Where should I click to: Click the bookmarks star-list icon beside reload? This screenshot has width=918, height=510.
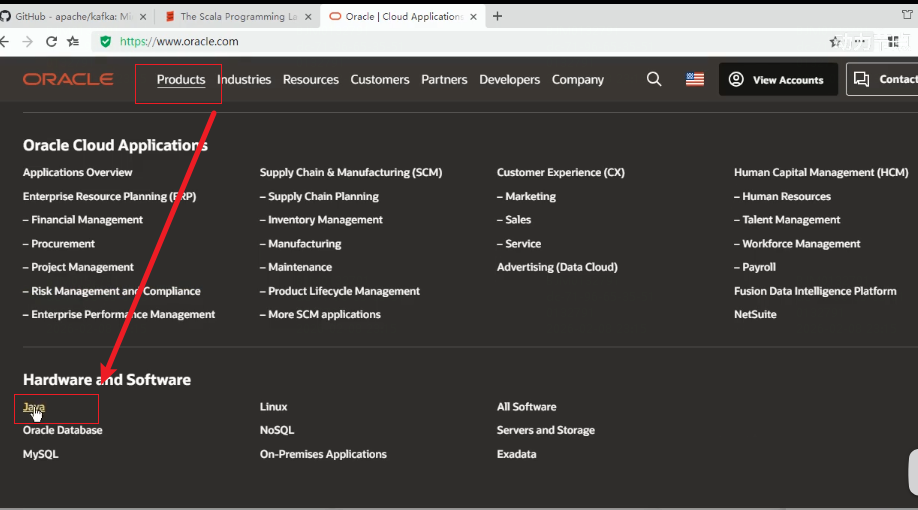pos(73,42)
